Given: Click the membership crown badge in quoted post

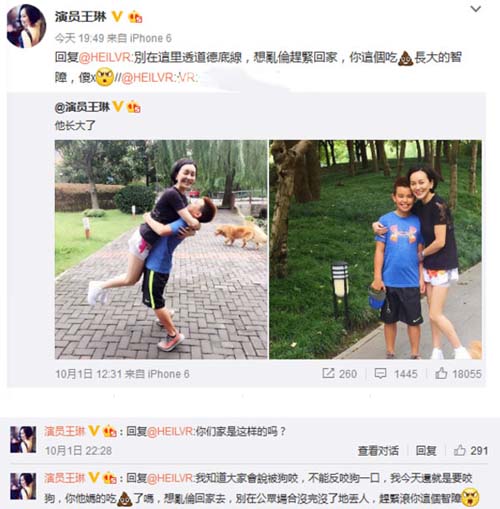Looking at the screenshot, I should tap(134, 107).
